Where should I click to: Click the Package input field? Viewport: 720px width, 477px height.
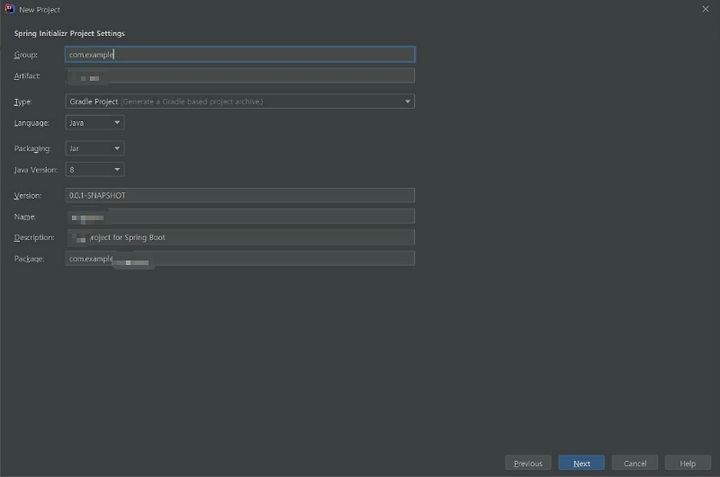pyautogui.click(x=240, y=258)
